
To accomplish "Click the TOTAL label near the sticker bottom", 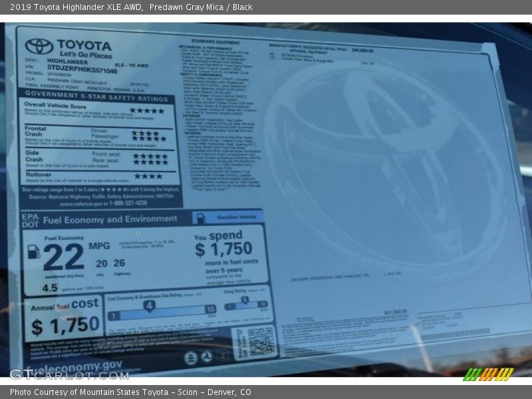I will [x=305, y=320].
